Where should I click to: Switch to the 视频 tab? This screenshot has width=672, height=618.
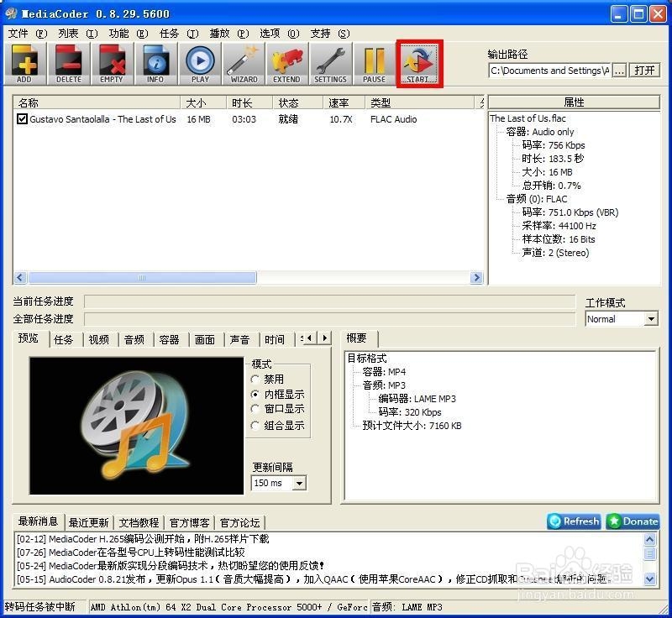tap(99, 340)
